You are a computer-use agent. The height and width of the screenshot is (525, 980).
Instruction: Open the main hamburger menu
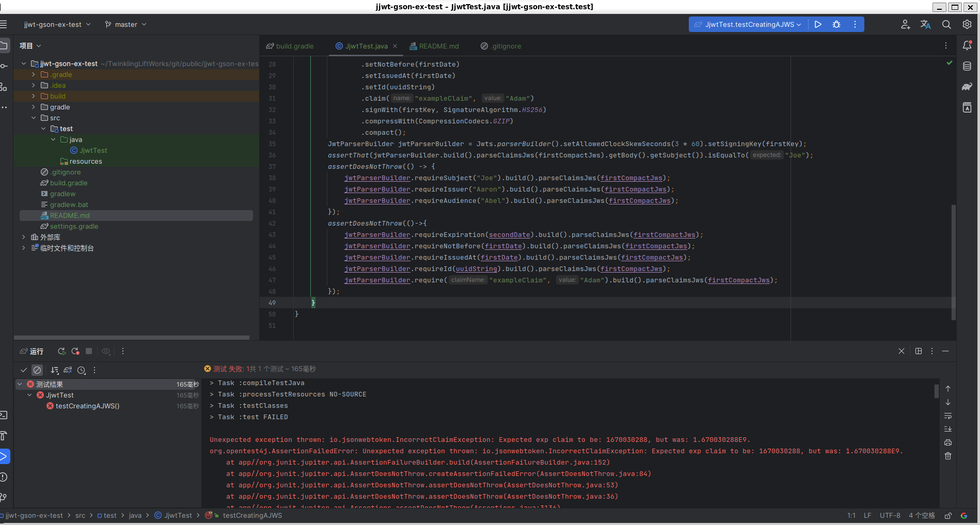tap(3, 24)
